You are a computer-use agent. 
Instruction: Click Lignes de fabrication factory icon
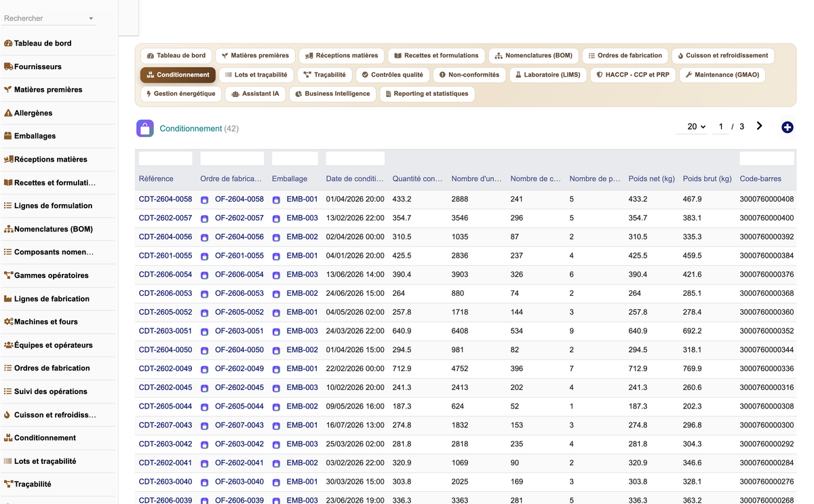(x=8, y=298)
